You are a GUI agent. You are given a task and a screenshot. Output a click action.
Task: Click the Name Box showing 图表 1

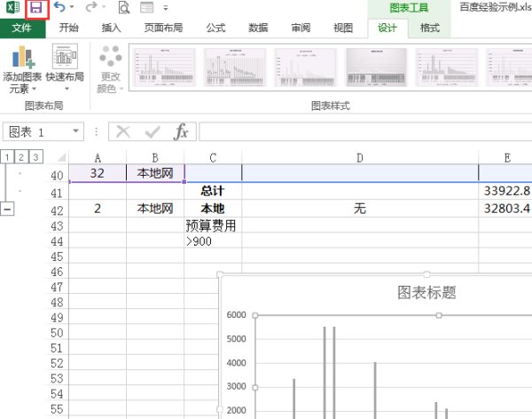click(x=37, y=132)
